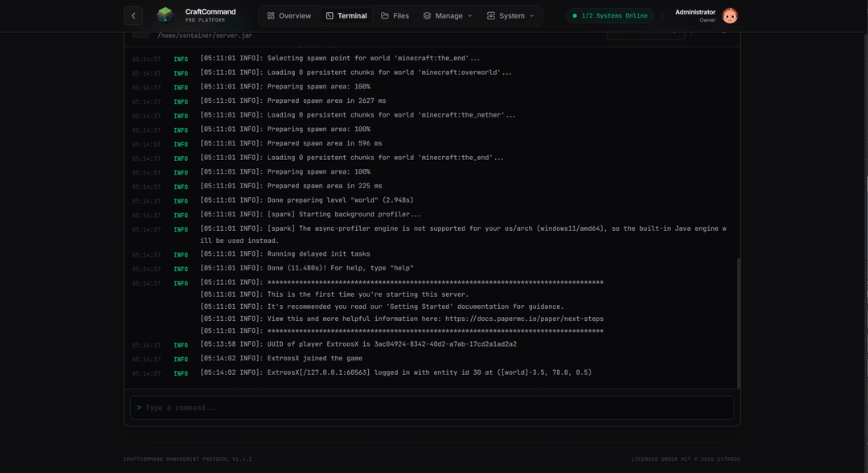
Task: Click the CraftCommand Pro Platform title
Action: pyautogui.click(x=210, y=15)
